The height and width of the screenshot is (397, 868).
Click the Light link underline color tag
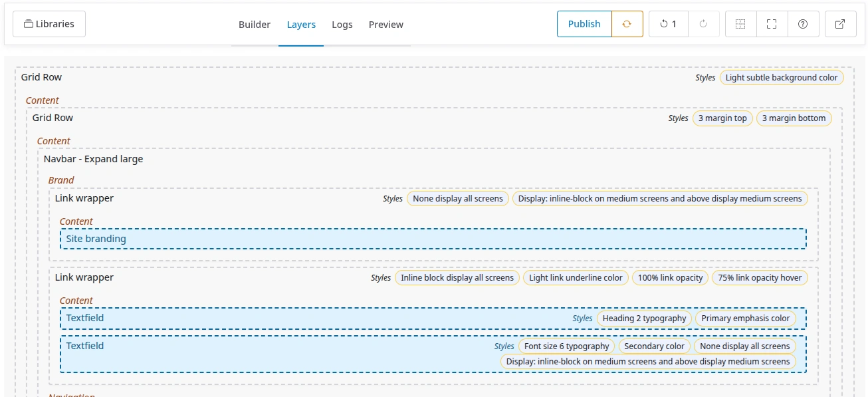(x=576, y=278)
